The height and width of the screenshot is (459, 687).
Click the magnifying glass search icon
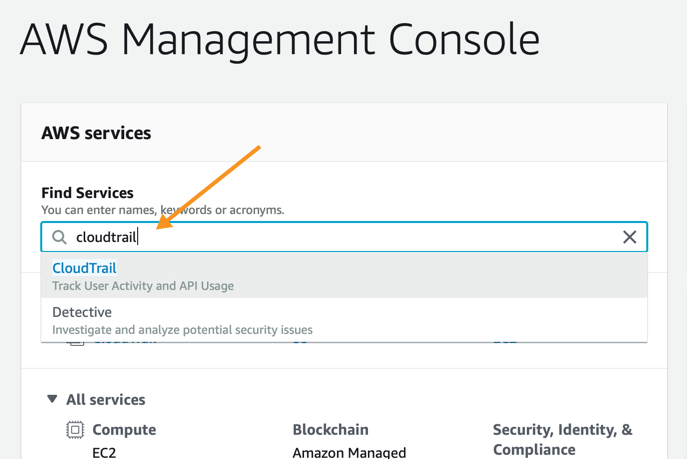(x=59, y=237)
